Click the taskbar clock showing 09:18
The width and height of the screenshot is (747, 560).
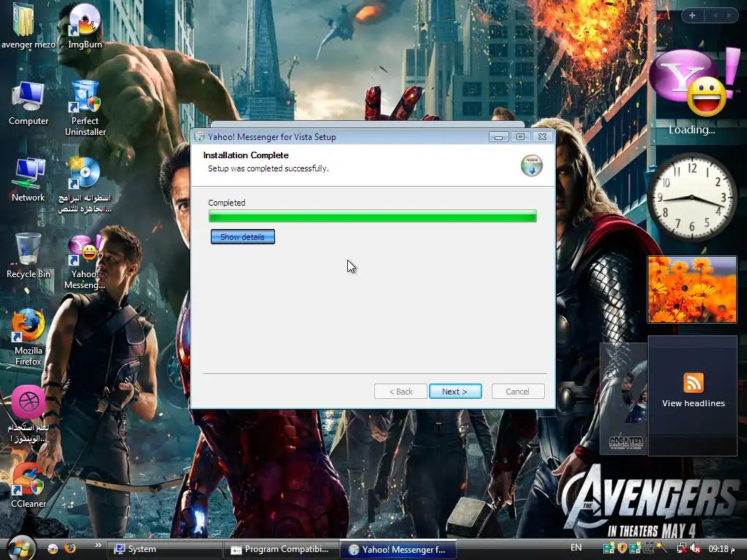coord(721,549)
